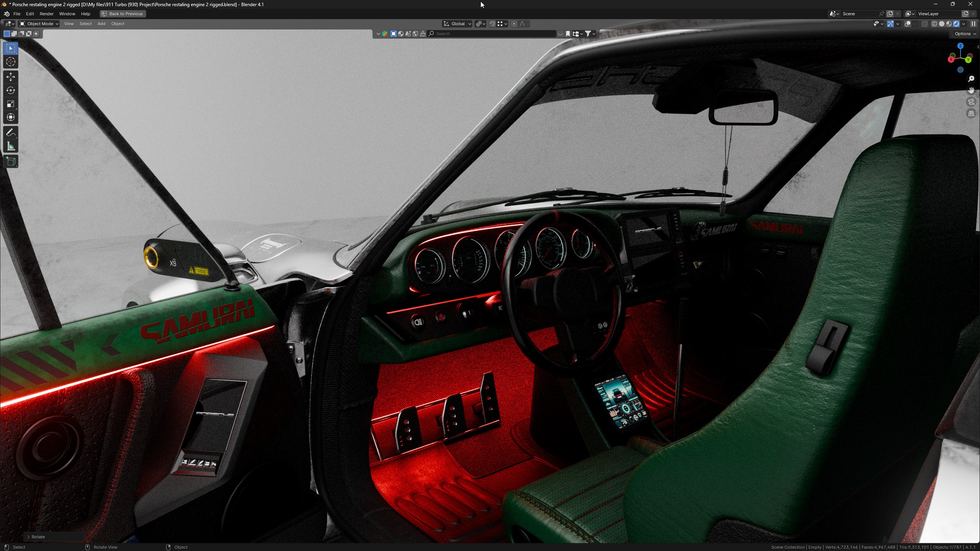The image size is (980, 551).
Task: Expand the Options dropdown
Action: 965,34
